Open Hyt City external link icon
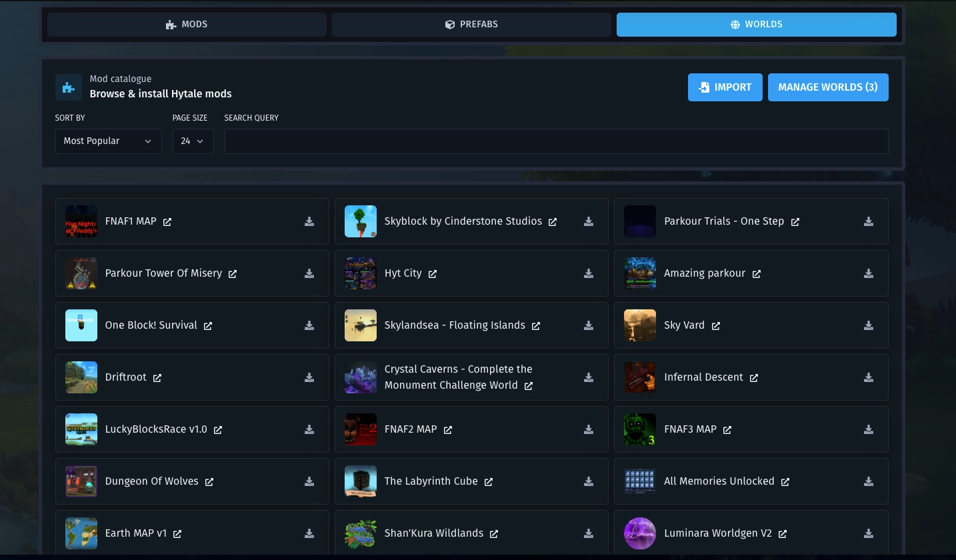 pyautogui.click(x=433, y=274)
